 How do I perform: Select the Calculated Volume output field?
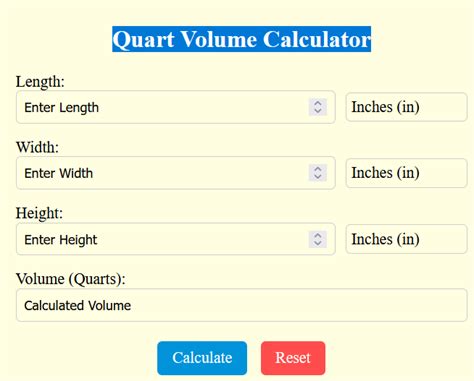click(242, 305)
